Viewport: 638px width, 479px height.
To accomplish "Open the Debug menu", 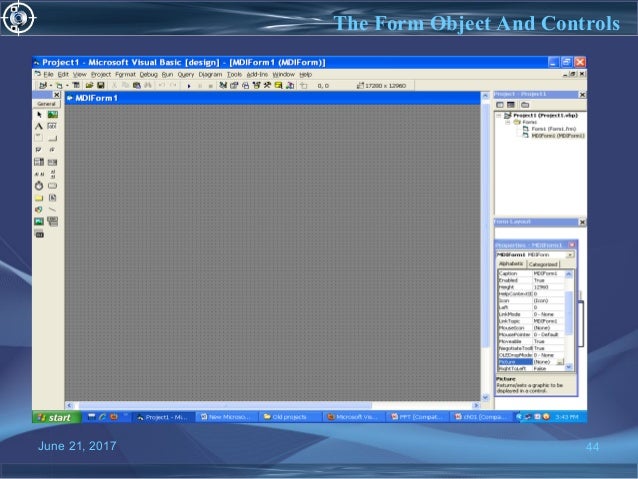I will pos(149,74).
